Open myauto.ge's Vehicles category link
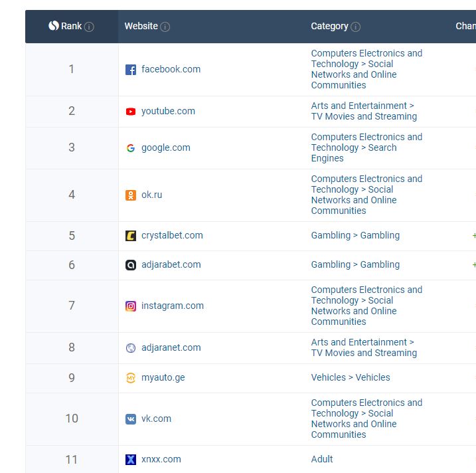Screen dimensions: 476x473 351,377
